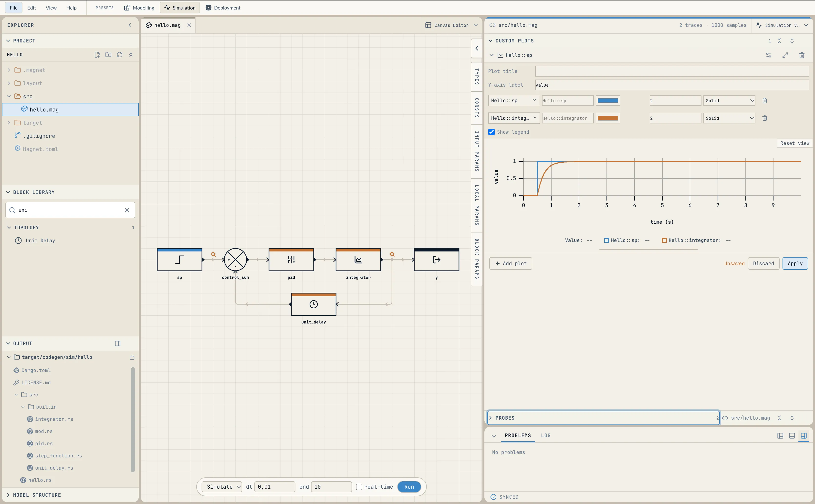The width and height of the screenshot is (815, 504).
Task: Click the Unit Delay clock icon in the library
Action: pyautogui.click(x=18, y=241)
